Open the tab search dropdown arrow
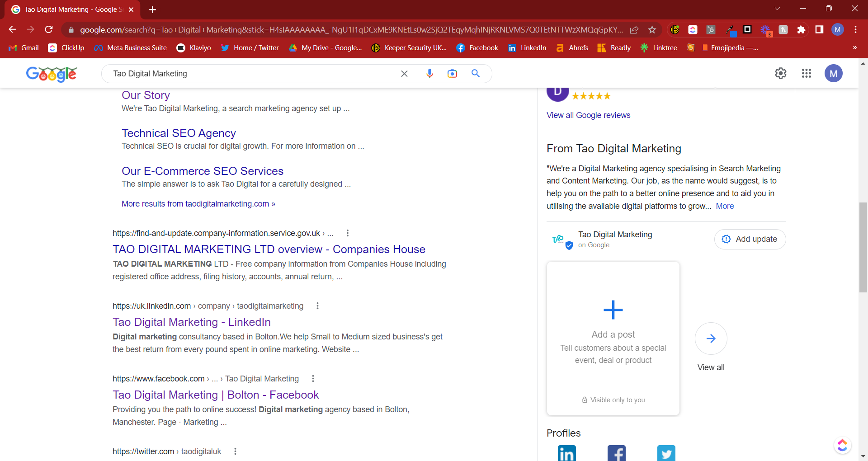868x461 pixels. 777,9
